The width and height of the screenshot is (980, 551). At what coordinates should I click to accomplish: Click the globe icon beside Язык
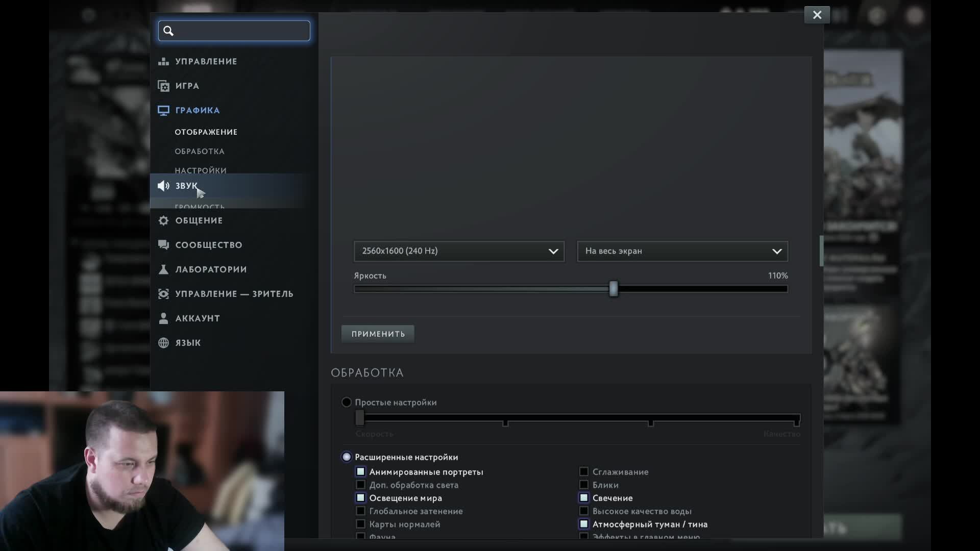[x=163, y=343]
